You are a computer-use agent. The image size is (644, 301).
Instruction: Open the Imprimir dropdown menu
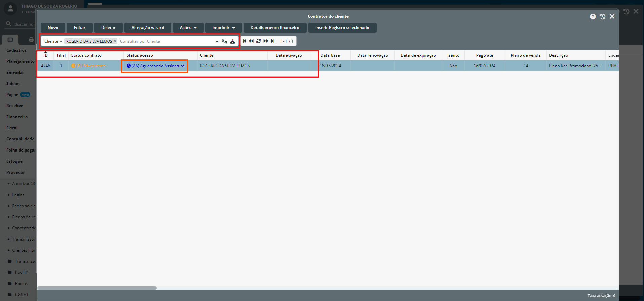click(x=223, y=28)
